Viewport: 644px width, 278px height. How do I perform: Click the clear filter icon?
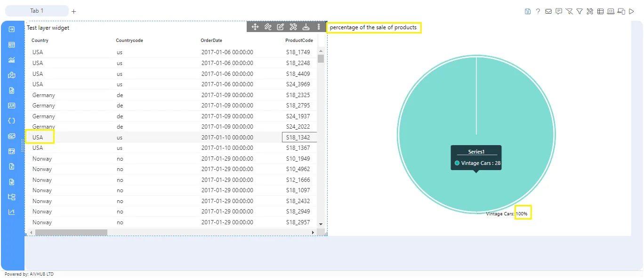569,11
